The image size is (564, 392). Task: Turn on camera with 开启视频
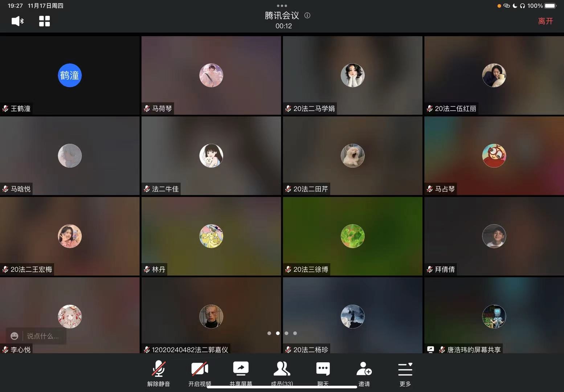[x=200, y=369]
